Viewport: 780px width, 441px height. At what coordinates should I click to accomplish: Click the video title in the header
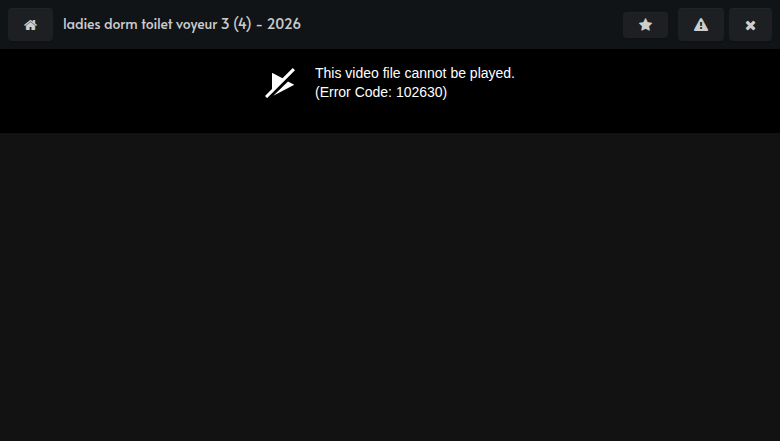(x=182, y=24)
